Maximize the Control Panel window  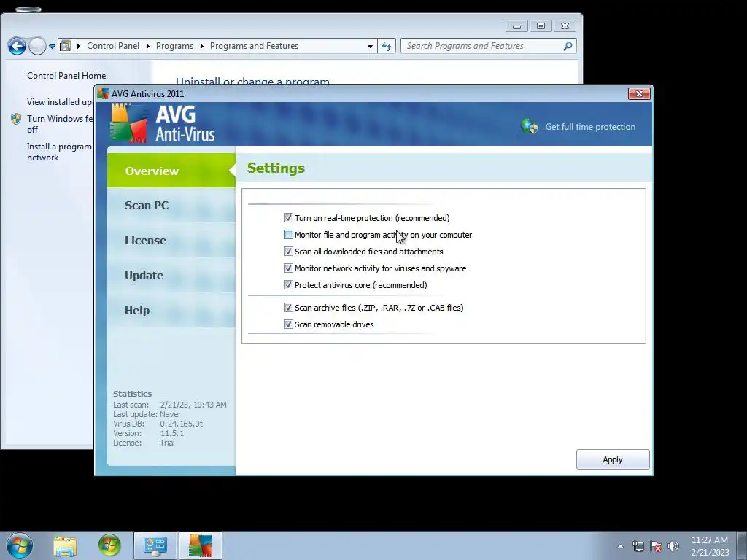click(x=541, y=26)
